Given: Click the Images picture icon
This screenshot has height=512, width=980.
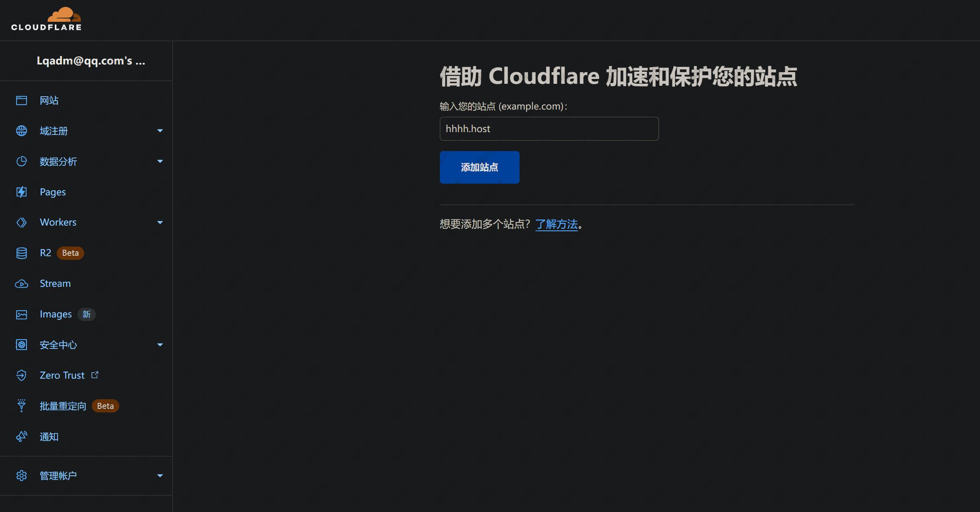Looking at the screenshot, I should [x=21, y=314].
